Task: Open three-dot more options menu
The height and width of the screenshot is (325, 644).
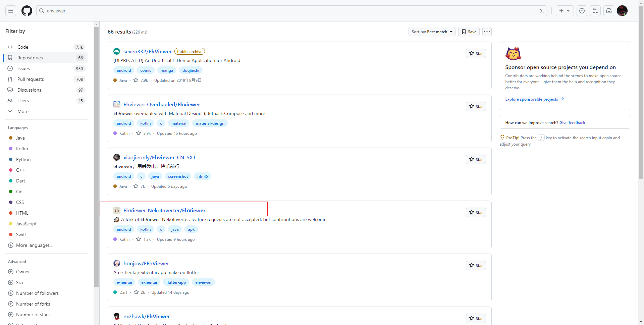Action: (x=487, y=32)
